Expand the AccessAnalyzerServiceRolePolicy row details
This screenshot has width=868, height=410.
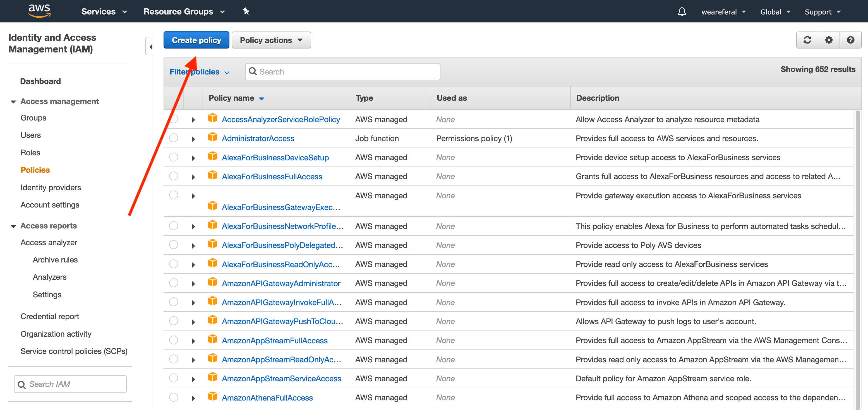tap(193, 120)
